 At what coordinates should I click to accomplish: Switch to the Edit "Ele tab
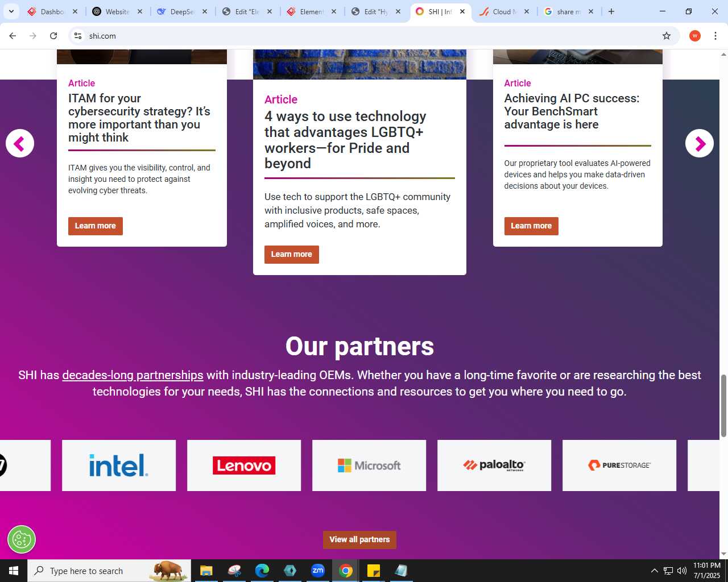pyautogui.click(x=246, y=11)
